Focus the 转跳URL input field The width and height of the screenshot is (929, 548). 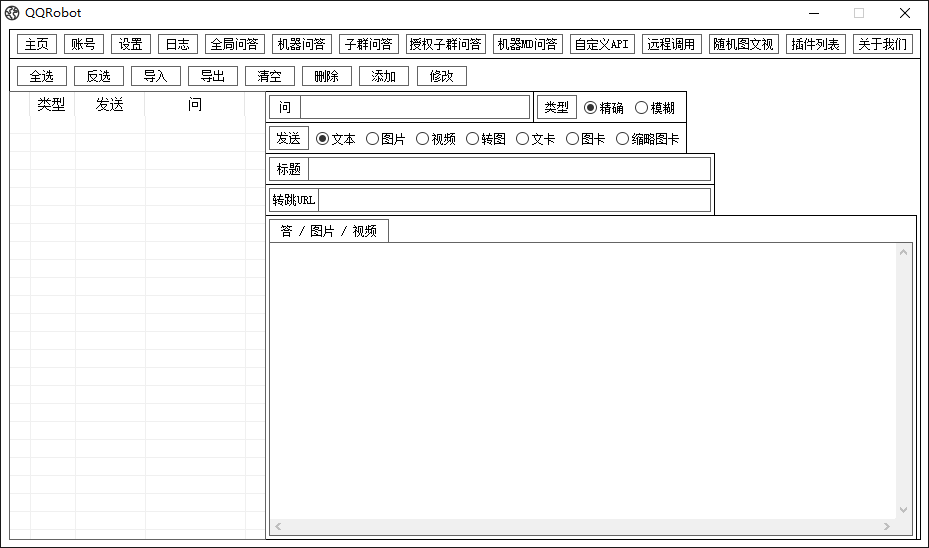click(x=514, y=200)
